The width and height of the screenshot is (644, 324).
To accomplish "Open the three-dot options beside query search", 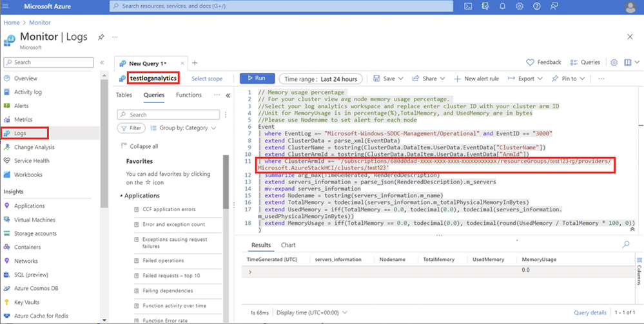I will coord(226,115).
